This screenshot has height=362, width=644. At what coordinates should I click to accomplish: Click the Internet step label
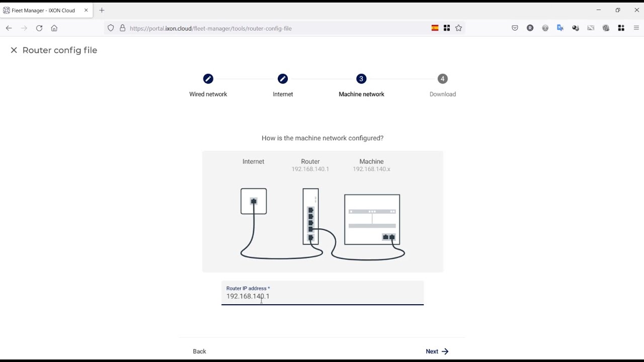click(283, 94)
